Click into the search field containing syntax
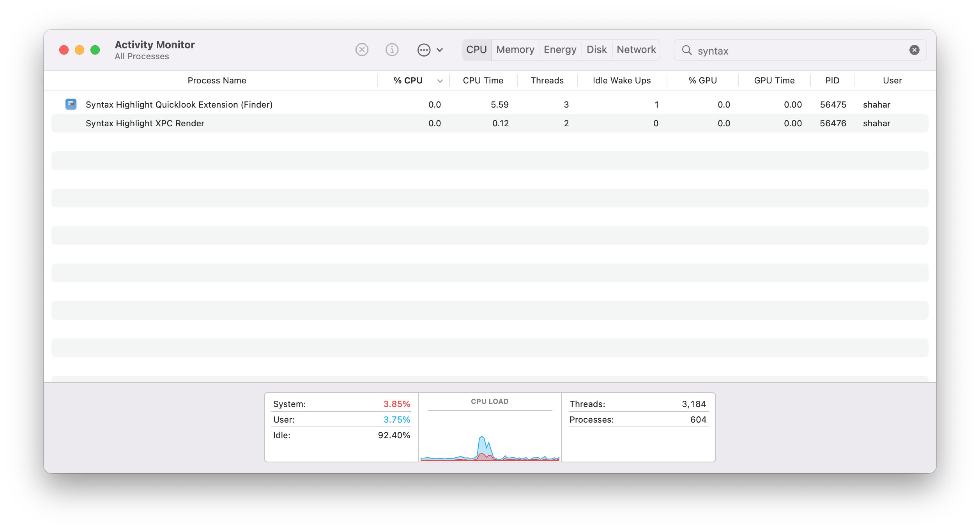980x531 pixels. coord(800,50)
